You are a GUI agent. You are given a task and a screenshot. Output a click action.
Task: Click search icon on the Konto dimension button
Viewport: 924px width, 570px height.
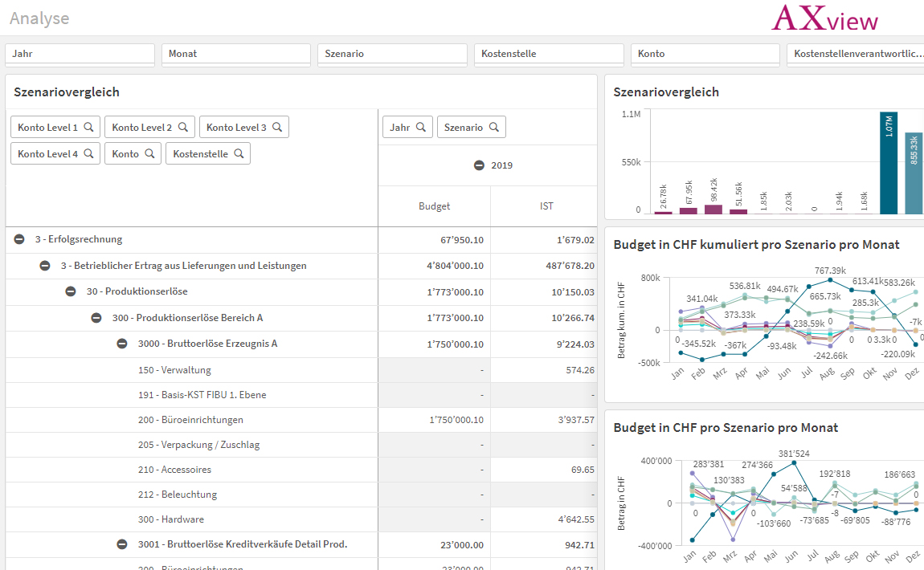pyautogui.click(x=149, y=153)
